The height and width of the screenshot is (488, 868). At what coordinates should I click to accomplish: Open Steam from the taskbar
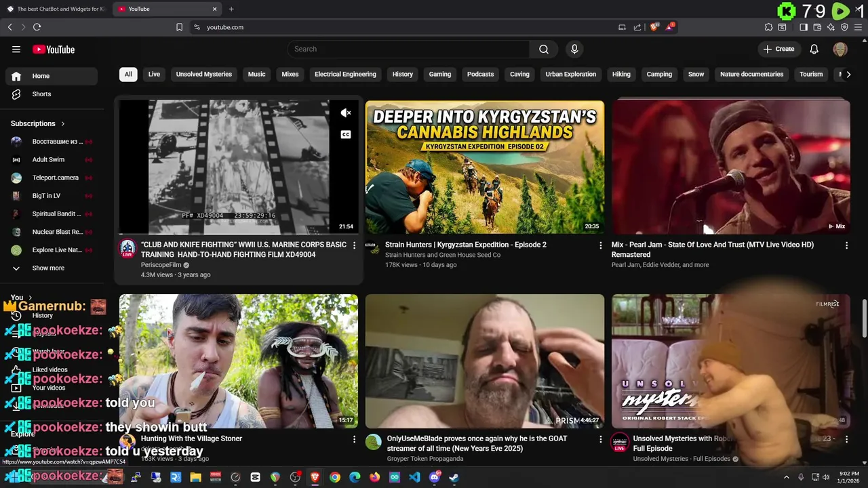(454, 477)
